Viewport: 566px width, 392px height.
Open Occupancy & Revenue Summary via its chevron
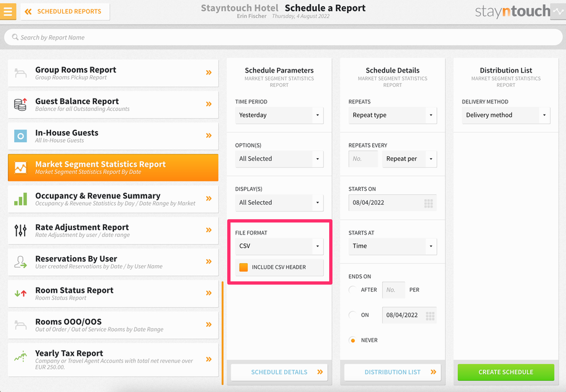[209, 199]
